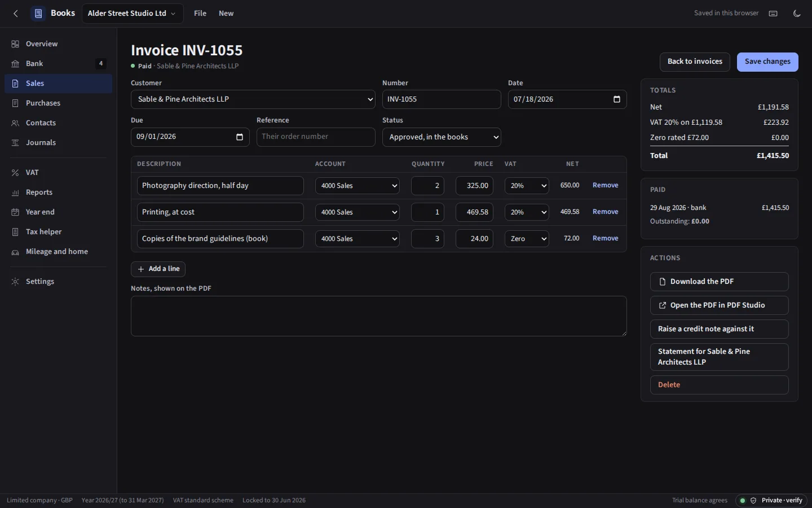Open the Customer dropdown
Image resolution: width=812 pixels, height=508 pixels.
pos(253,99)
